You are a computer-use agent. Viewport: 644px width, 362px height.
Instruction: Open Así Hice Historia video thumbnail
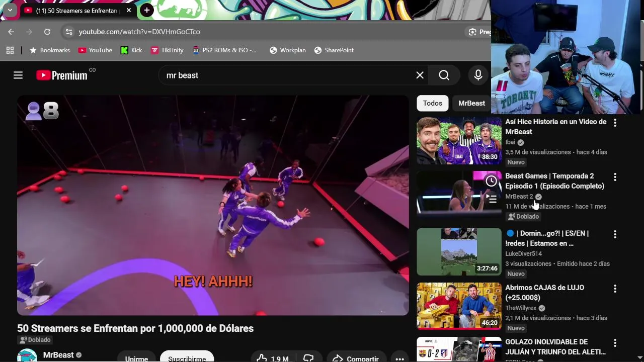[x=459, y=141]
